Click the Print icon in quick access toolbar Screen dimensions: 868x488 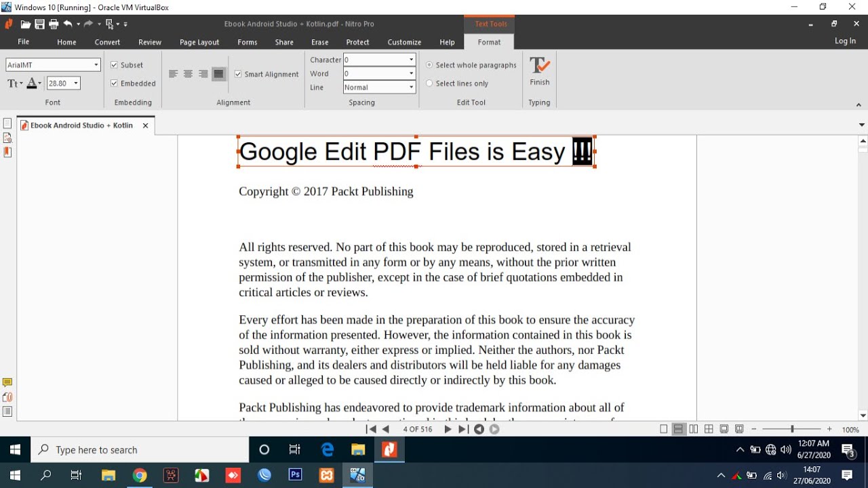(54, 24)
